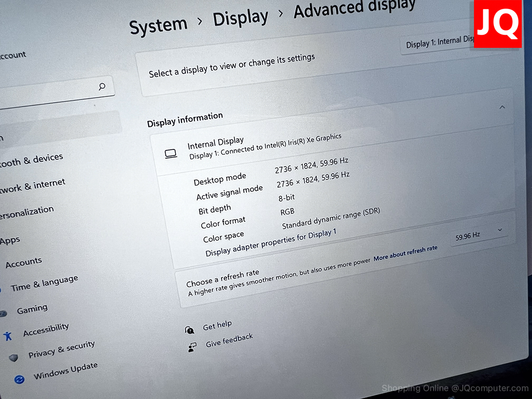Click the Advanced display page title

pyautogui.click(x=355, y=8)
